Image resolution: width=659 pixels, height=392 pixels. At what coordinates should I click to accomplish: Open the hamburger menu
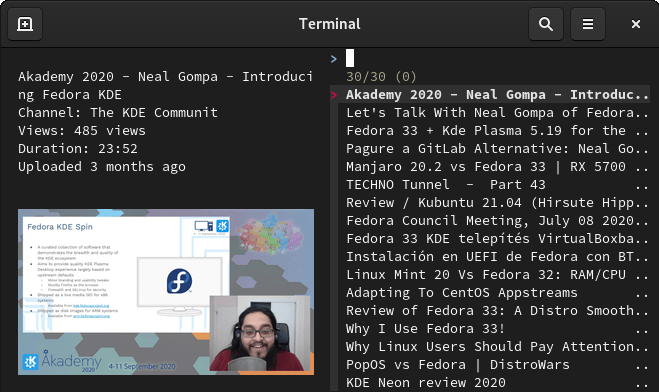click(588, 24)
